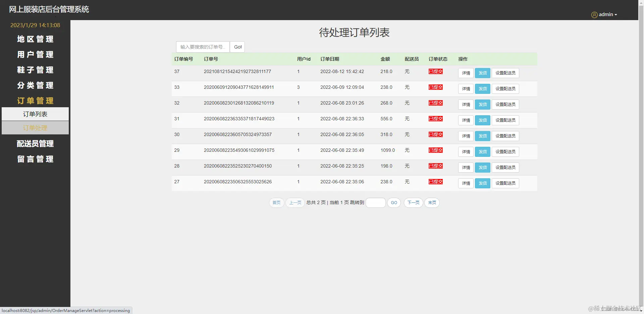
Task: Go to 首页 in pagination
Action: (x=277, y=203)
